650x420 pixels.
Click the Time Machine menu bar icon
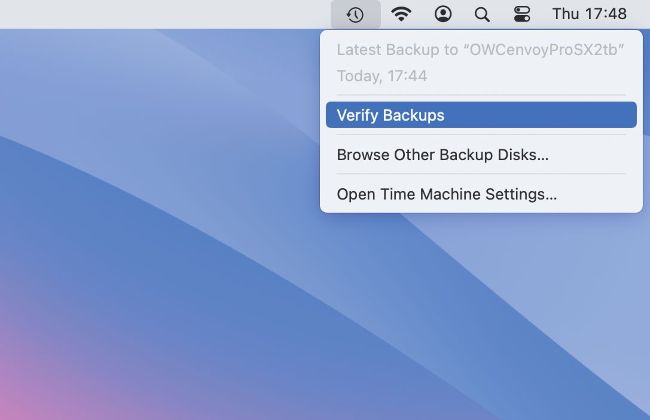(355, 14)
